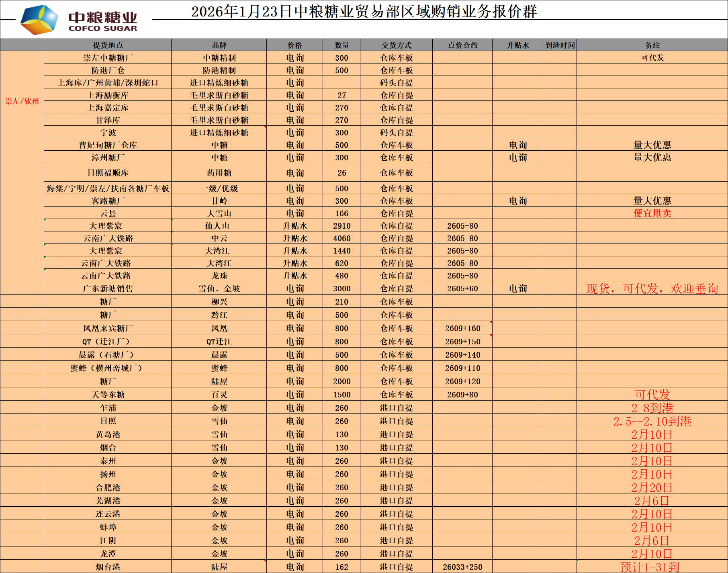
Task: Select the 到港时间 column header
Action: tap(560, 45)
